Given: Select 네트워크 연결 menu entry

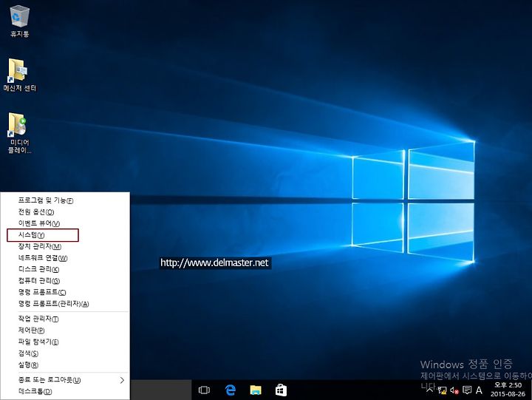Looking at the screenshot, I should (65, 258).
